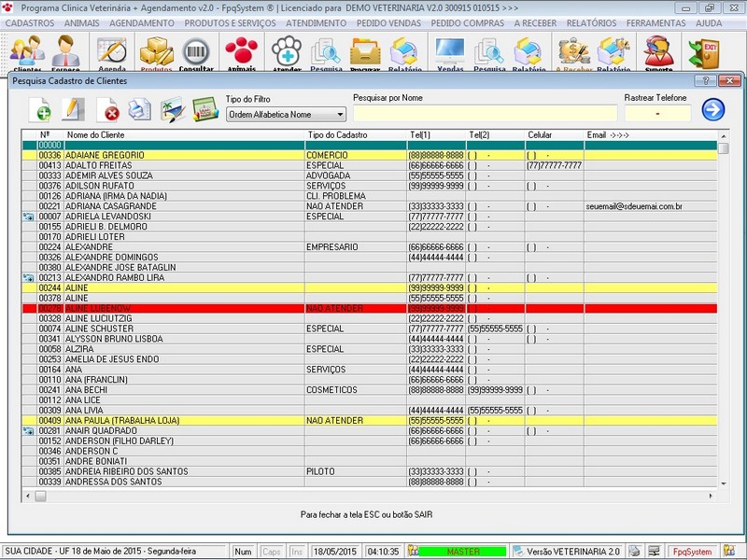The height and width of the screenshot is (560, 747).
Task: Click the dialog help question mark button
Action: point(706,81)
